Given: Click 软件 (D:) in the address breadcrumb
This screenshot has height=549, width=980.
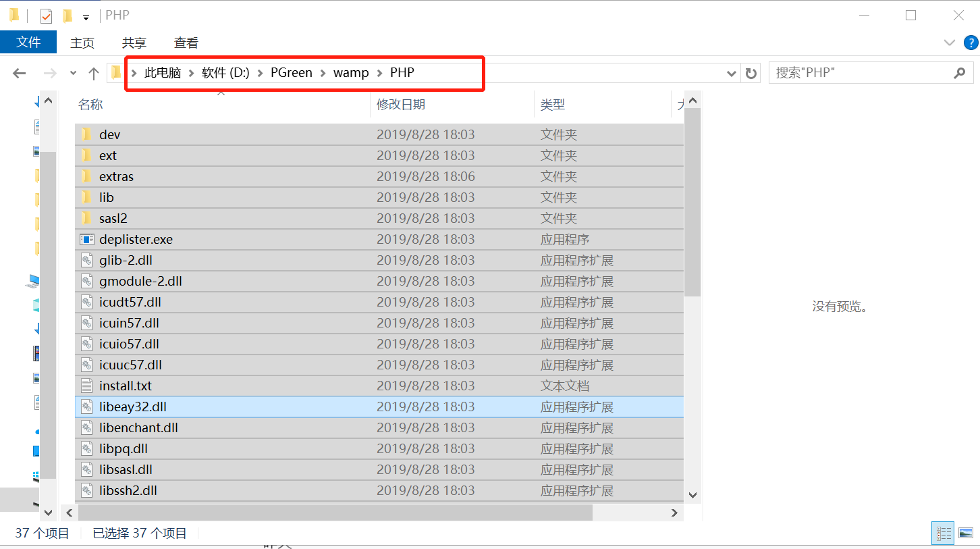Looking at the screenshot, I should click(x=225, y=73).
